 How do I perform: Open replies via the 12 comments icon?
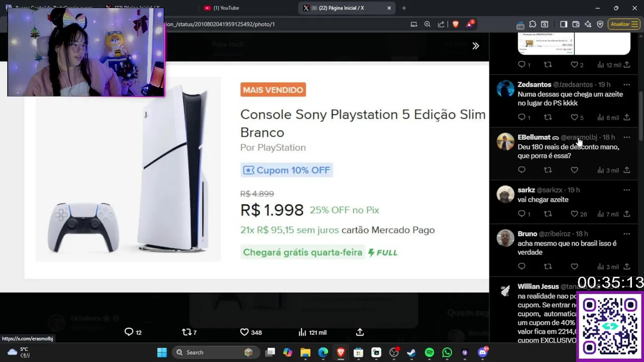[x=133, y=332]
